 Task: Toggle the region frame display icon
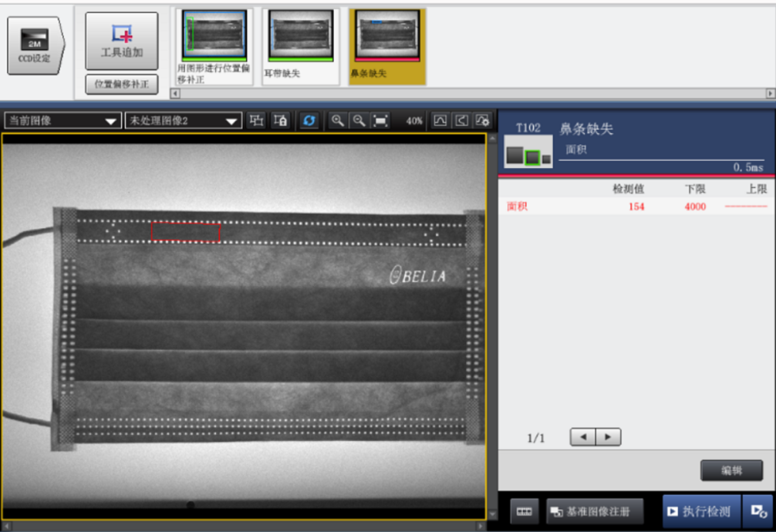pyautogui.click(x=257, y=121)
